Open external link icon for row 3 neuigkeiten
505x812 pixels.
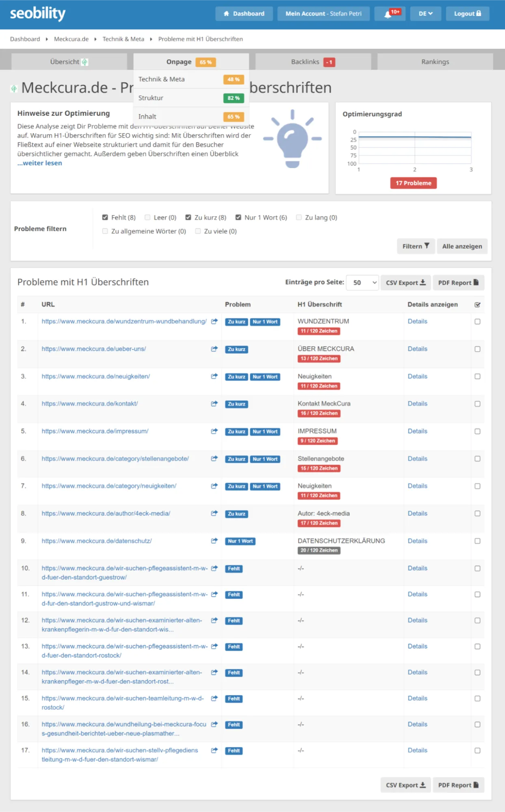coord(214,377)
